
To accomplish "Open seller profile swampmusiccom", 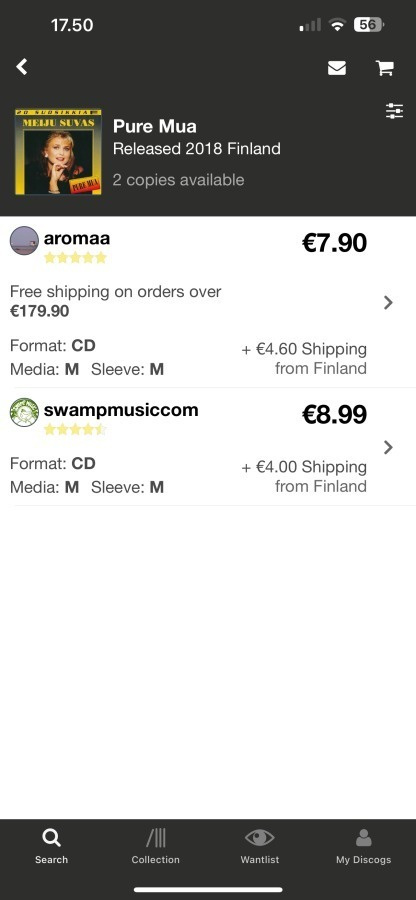I will coord(121,410).
